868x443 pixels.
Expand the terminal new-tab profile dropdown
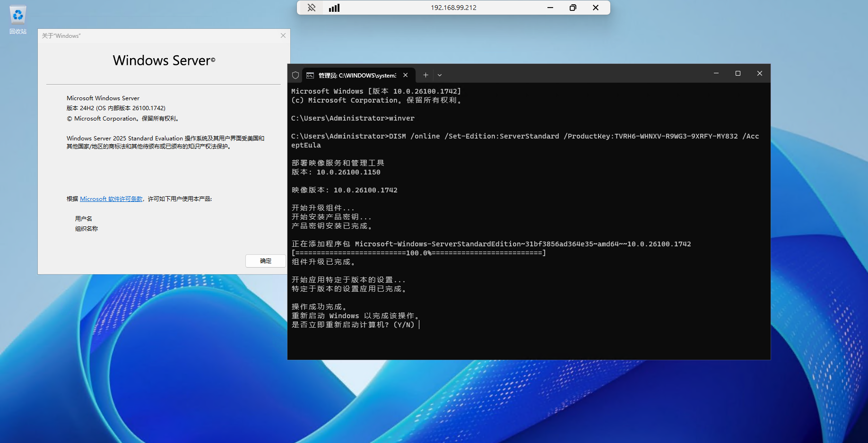click(x=440, y=75)
